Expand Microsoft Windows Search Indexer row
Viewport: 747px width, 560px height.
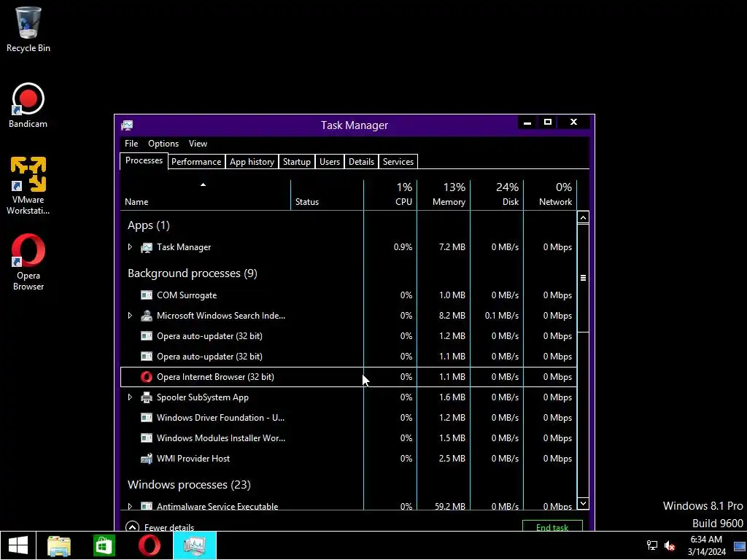(130, 316)
